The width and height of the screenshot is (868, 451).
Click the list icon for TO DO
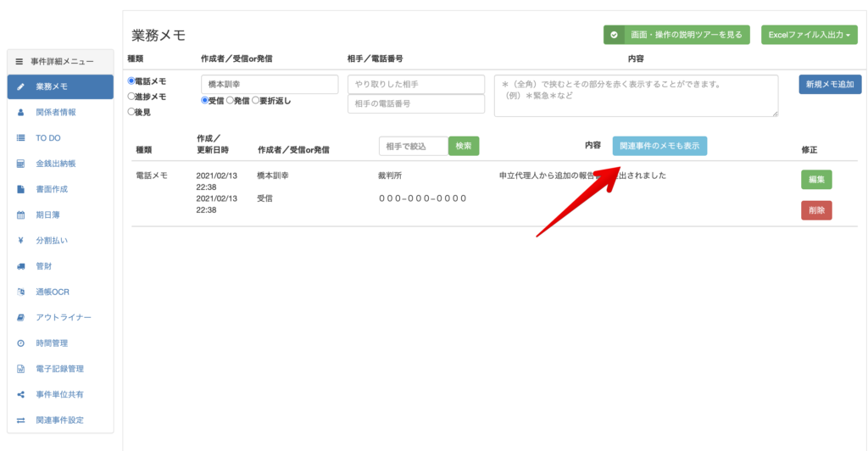20,137
